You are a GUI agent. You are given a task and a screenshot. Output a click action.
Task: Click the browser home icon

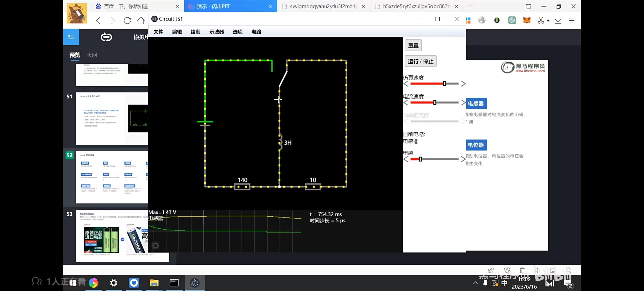141,21
